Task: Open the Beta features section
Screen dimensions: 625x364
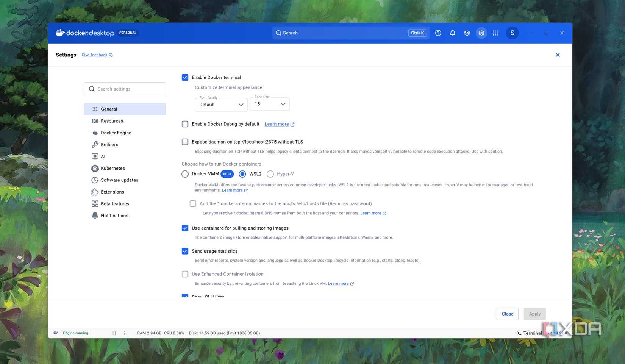Action: [125, 204]
